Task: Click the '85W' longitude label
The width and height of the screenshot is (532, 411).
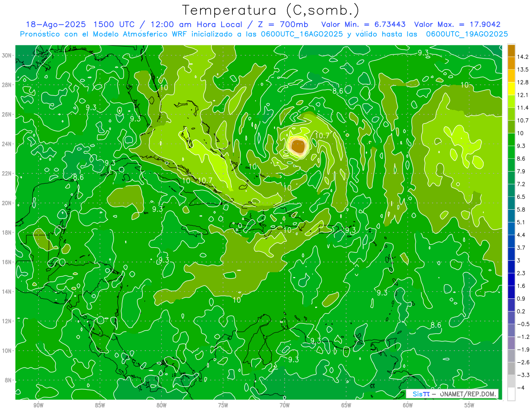Action: 100,405
